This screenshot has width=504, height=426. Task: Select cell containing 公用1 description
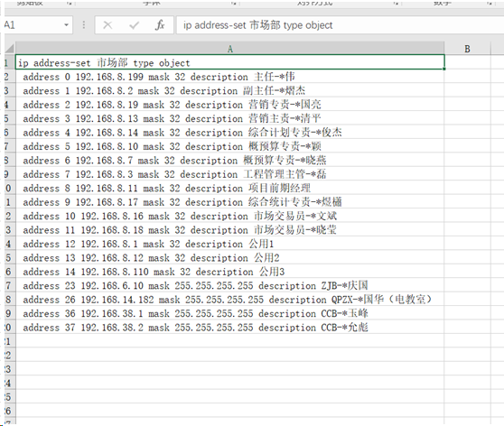(x=229, y=244)
